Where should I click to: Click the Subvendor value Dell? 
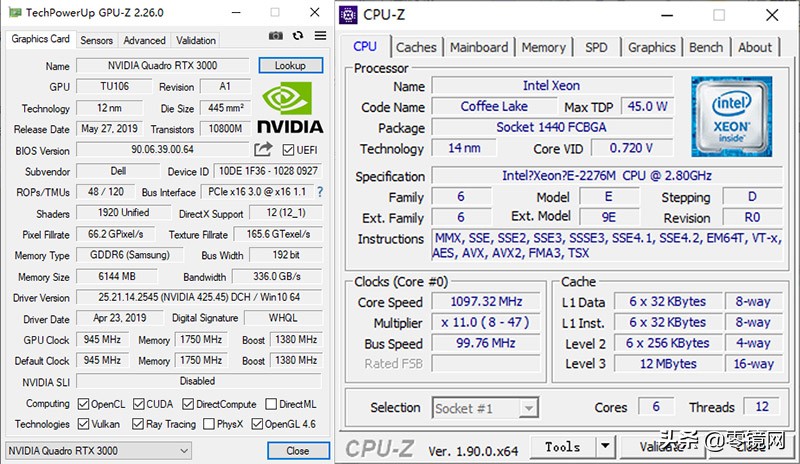(x=118, y=171)
